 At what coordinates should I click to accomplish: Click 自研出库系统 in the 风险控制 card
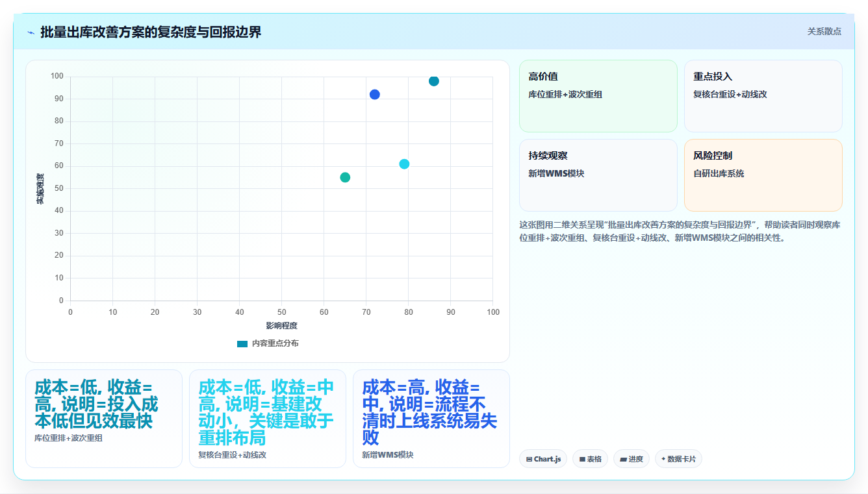719,174
